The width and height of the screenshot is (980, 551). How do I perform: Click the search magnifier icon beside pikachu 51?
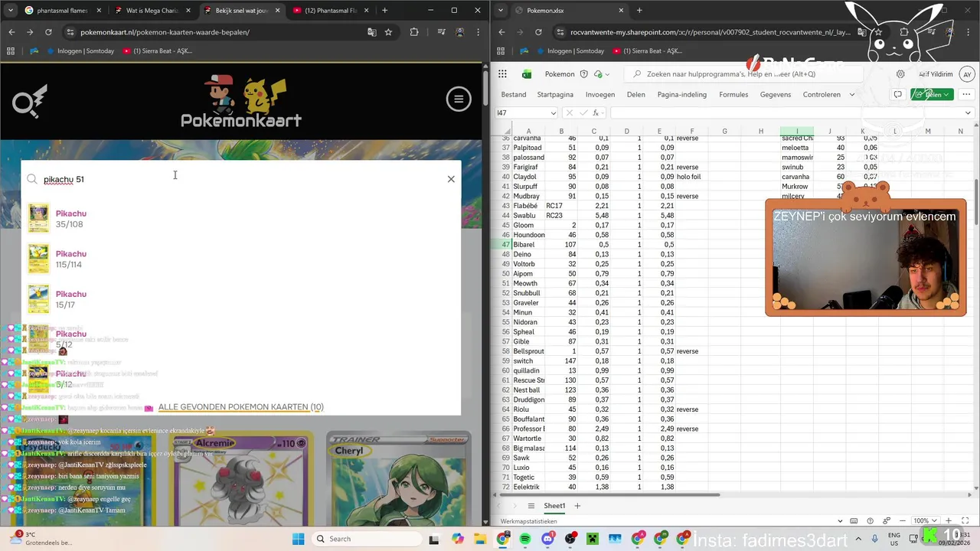tap(32, 179)
